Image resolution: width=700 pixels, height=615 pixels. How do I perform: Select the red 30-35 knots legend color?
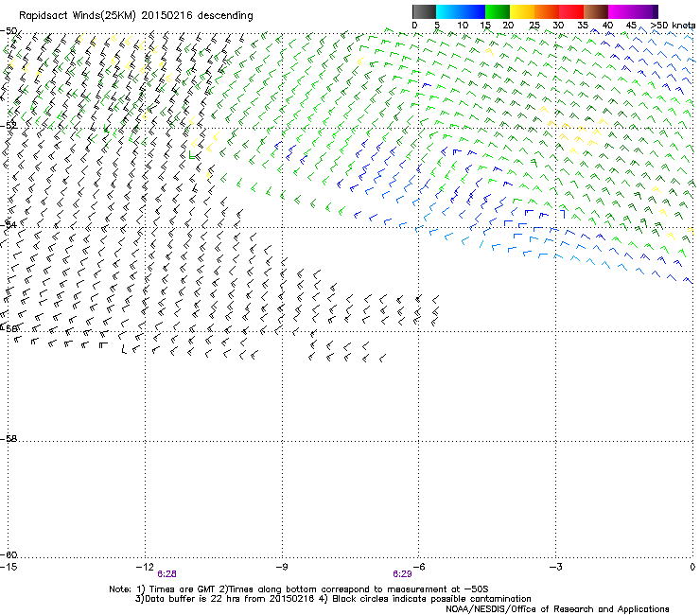(571, 11)
